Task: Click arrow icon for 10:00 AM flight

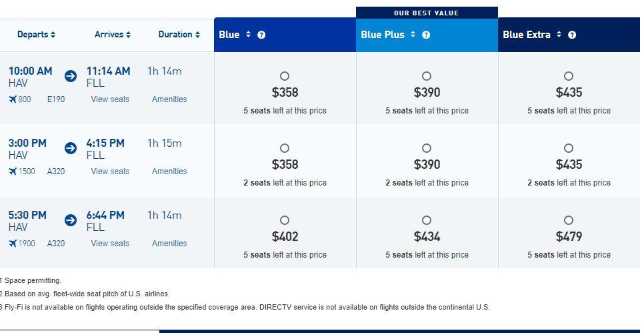Action: coord(71,76)
